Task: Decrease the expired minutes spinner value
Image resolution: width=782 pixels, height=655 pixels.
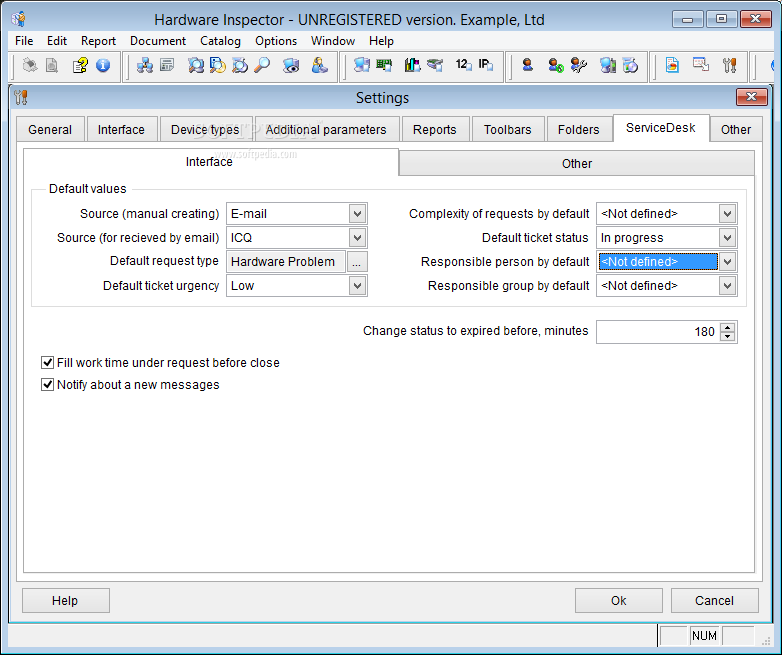Action: [728, 336]
